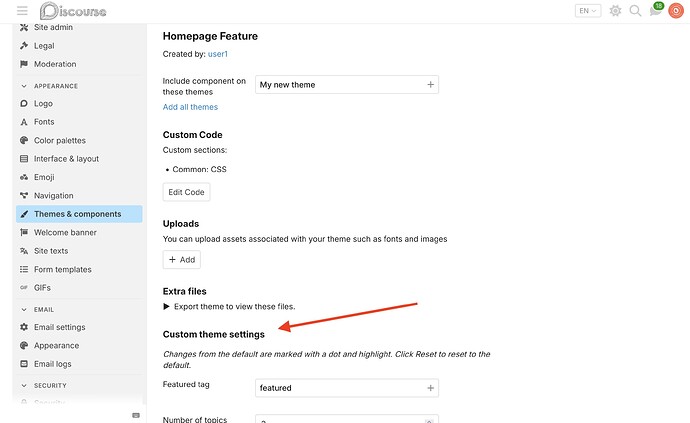690x423 pixels.
Task: Open the chat notifications icon
Action: 655,11
